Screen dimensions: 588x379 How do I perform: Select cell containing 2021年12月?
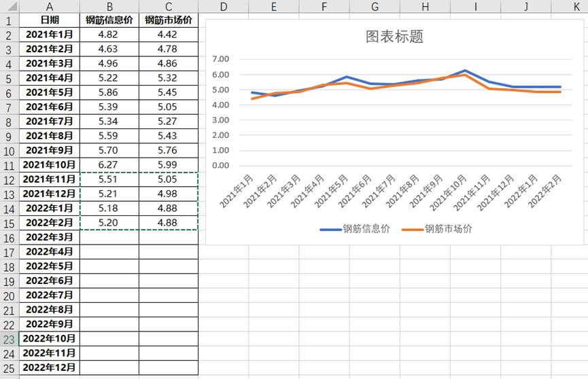[x=50, y=194]
